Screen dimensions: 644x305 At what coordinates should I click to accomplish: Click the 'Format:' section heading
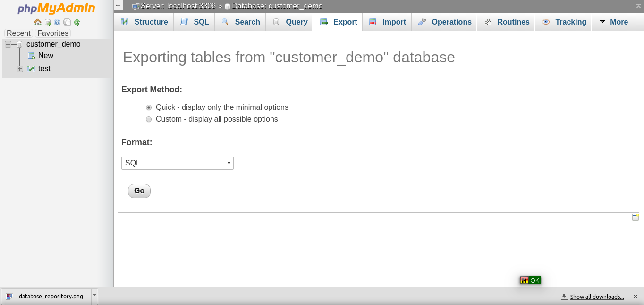(136, 142)
